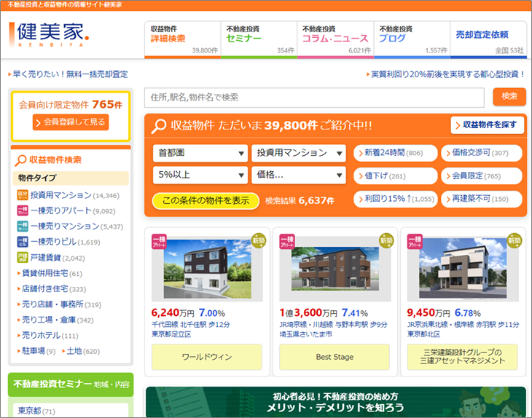Click the 一棟売りアパート category icon
The width and height of the screenshot is (532, 418).
click(x=22, y=211)
